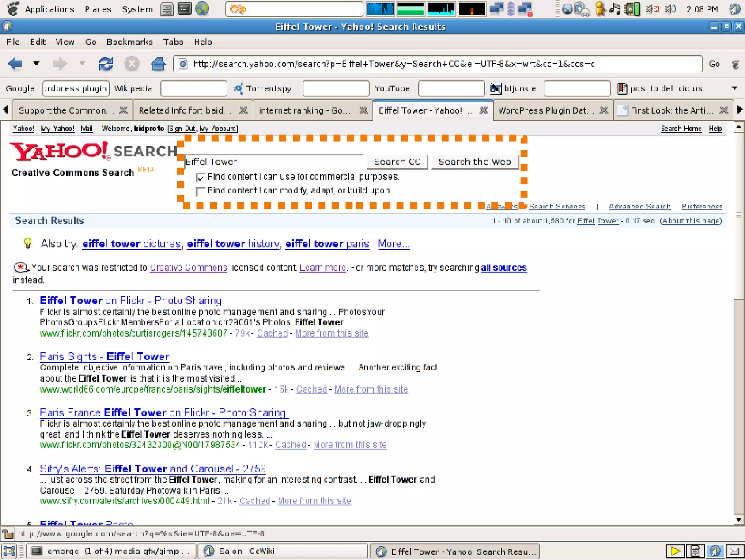The width and height of the screenshot is (745, 560).
Task: Click the Stop loading icon
Action: tap(132, 64)
